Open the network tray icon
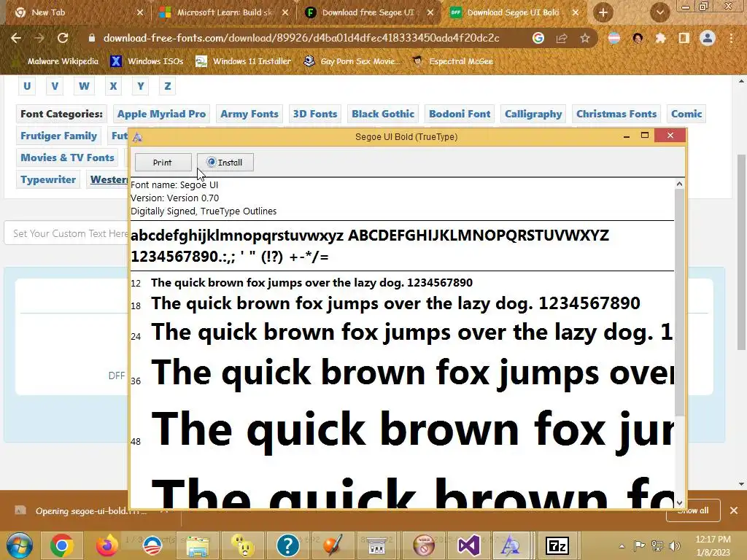This screenshot has height=560, width=747. coord(657,545)
